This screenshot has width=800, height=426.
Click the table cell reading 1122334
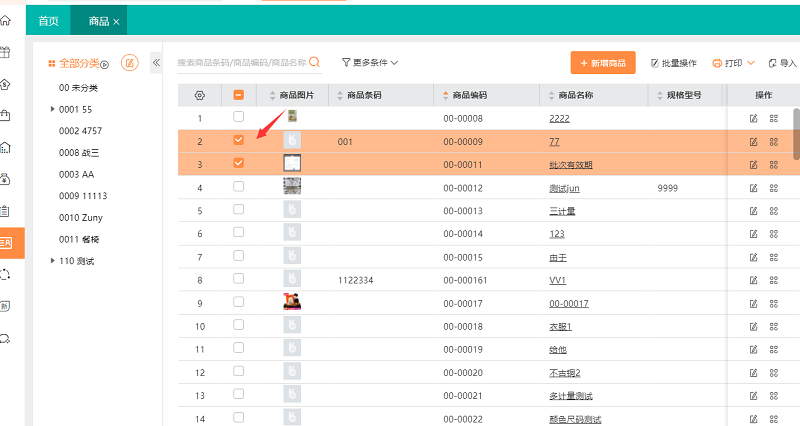356,280
